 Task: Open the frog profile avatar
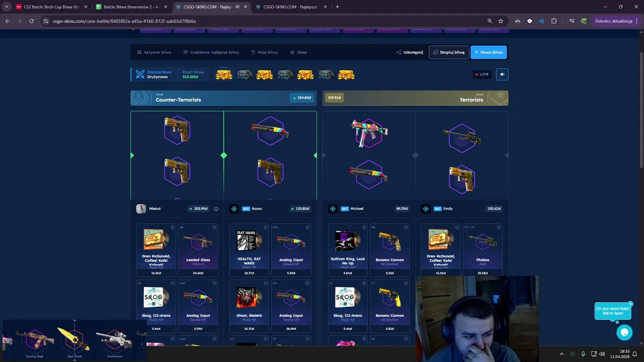[x=584, y=21]
